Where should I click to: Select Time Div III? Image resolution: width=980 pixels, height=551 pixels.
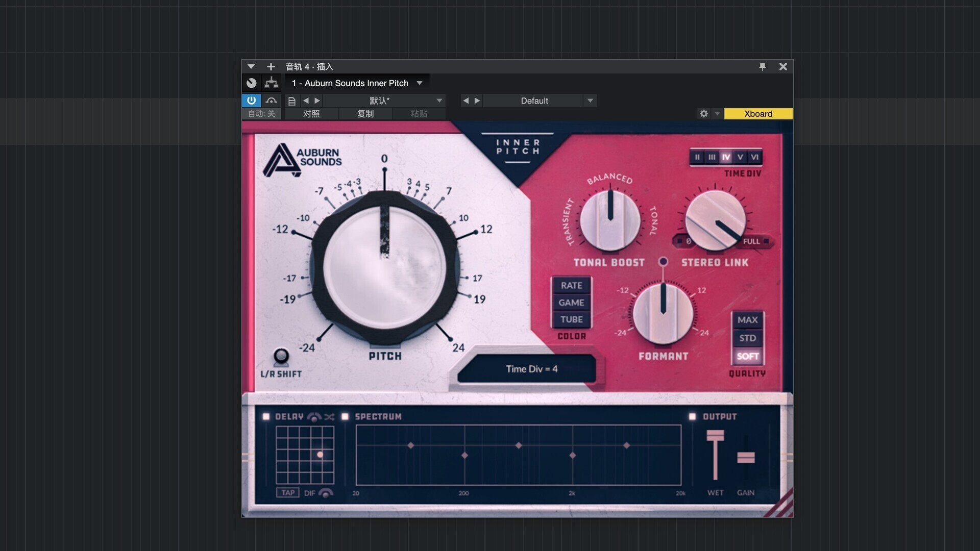712,157
